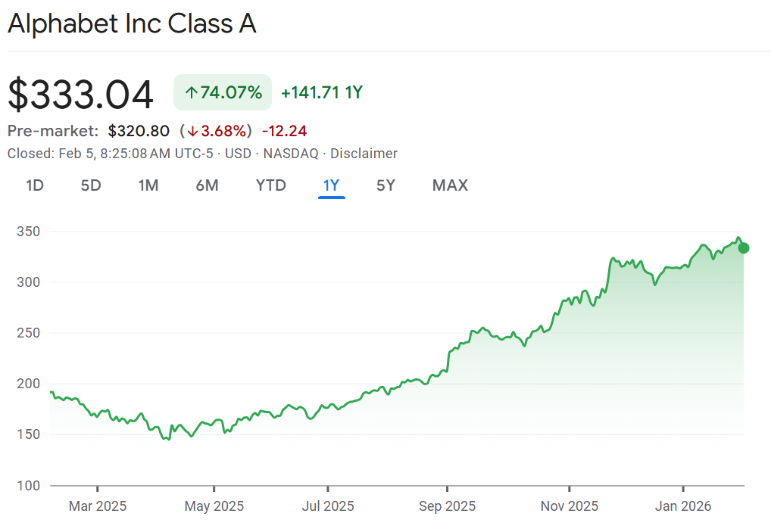Screen dimensions: 771x532
Task: Click the green up-arrow in 74.07% badge
Action: pyautogui.click(x=192, y=93)
